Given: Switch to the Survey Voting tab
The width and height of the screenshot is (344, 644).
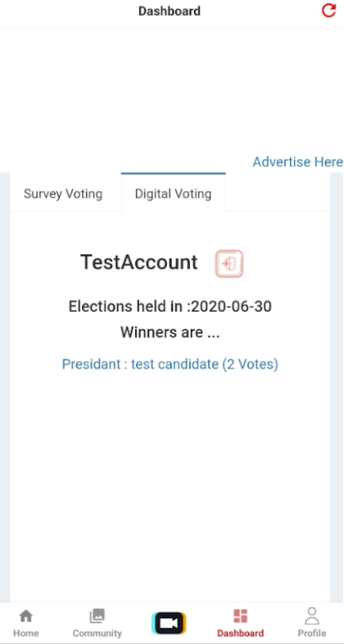Looking at the screenshot, I should 63,193.
